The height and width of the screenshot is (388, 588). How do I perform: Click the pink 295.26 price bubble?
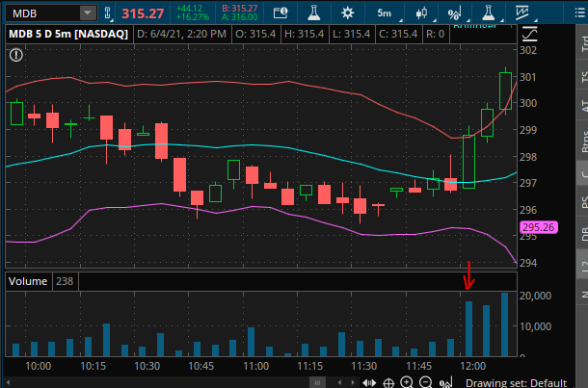pos(538,227)
